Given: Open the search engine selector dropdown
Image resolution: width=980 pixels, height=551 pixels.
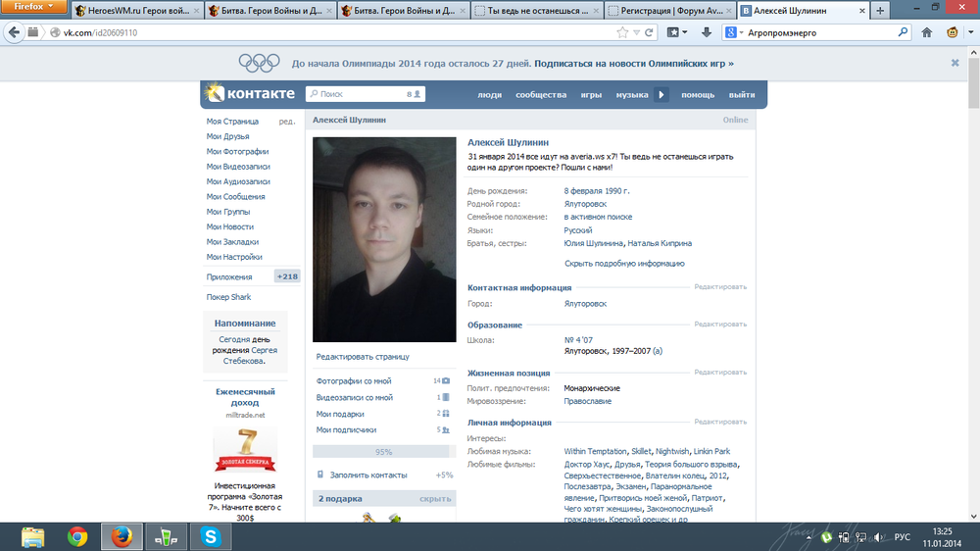Looking at the screenshot, I should click(x=735, y=32).
